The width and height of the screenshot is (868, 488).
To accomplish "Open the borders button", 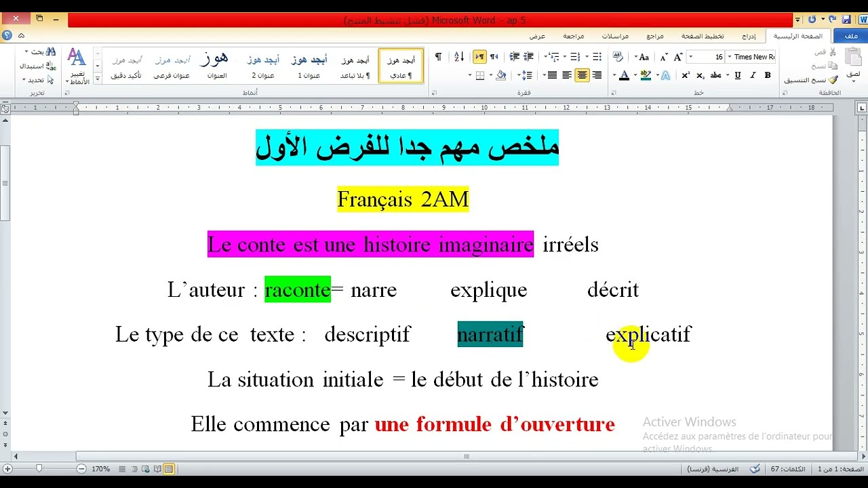I will (479, 75).
